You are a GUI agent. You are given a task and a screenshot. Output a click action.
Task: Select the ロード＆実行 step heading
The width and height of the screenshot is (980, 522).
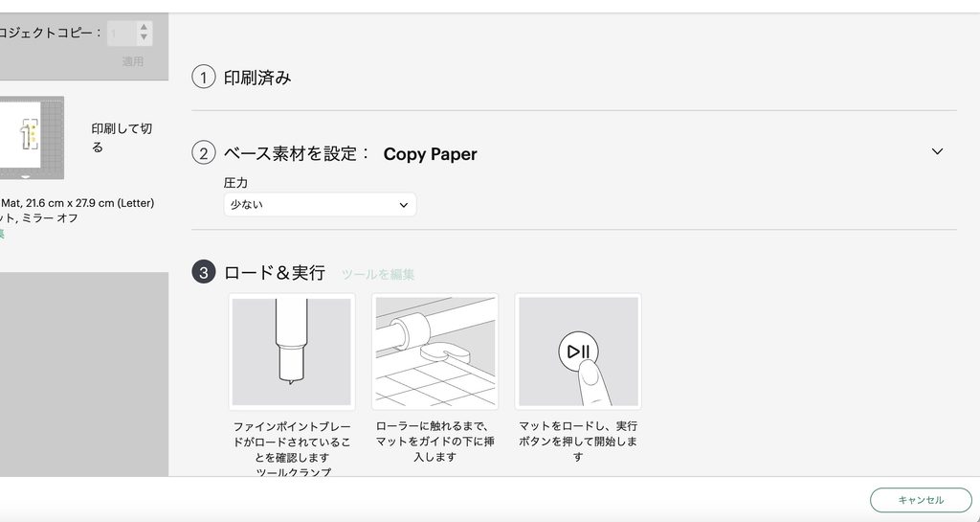click(275, 273)
